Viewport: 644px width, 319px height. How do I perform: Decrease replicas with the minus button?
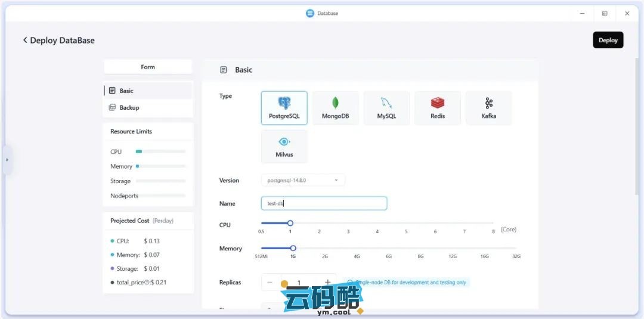point(270,282)
